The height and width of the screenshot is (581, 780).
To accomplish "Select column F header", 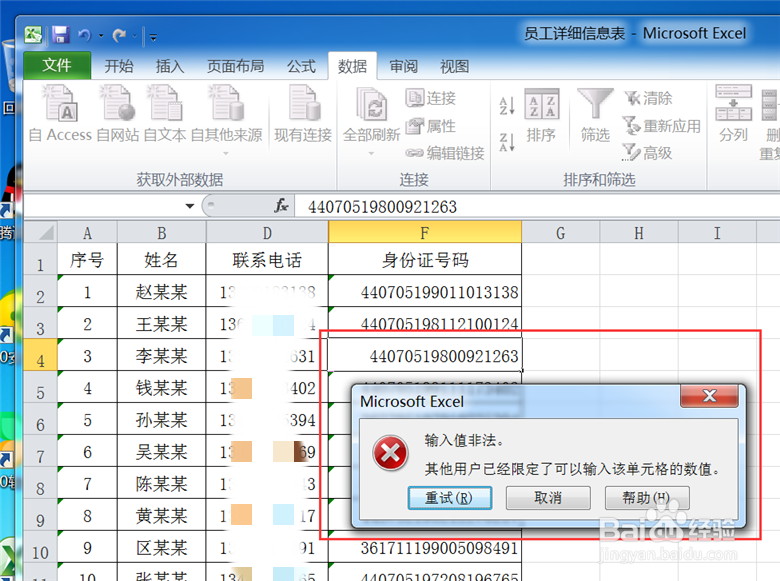I will [x=425, y=233].
